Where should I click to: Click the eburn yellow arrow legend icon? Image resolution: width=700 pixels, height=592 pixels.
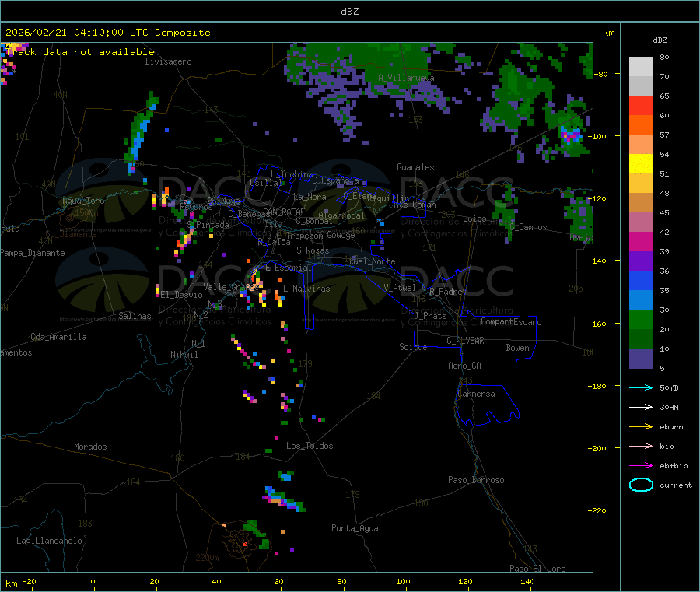pos(641,426)
